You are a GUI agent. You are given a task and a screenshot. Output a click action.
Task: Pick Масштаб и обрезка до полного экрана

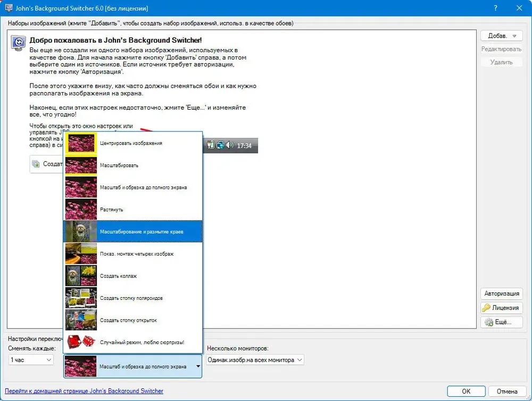tap(143, 187)
